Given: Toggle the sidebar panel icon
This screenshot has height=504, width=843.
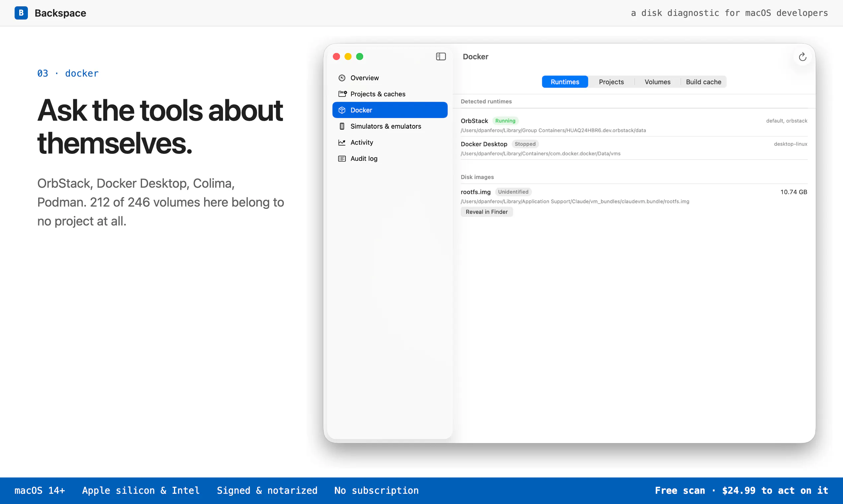Looking at the screenshot, I should 440,56.
